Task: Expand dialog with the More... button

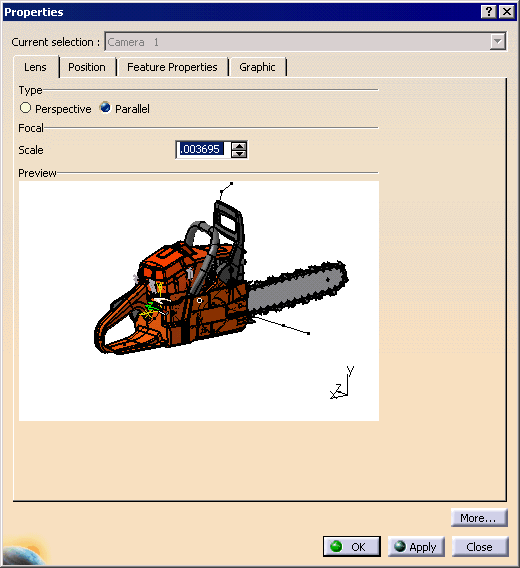Action: 479,518
